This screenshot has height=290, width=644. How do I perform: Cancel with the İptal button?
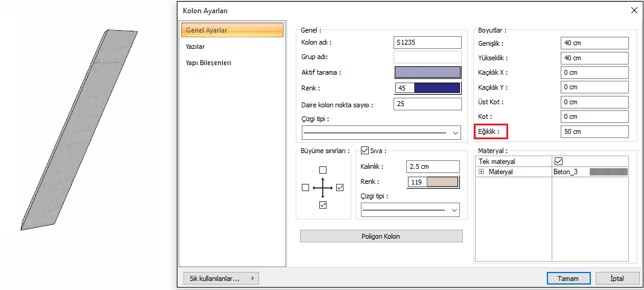pos(617,279)
